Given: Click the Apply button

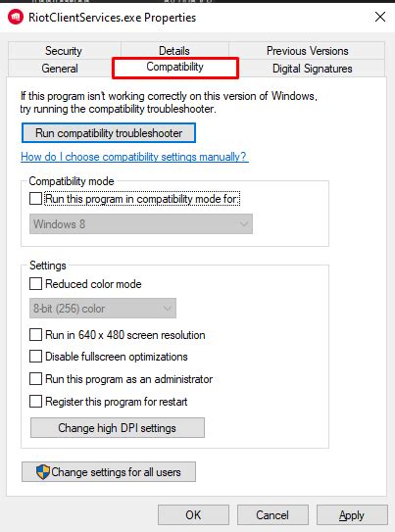Looking at the screenshot, I should [x=352, y=515].
